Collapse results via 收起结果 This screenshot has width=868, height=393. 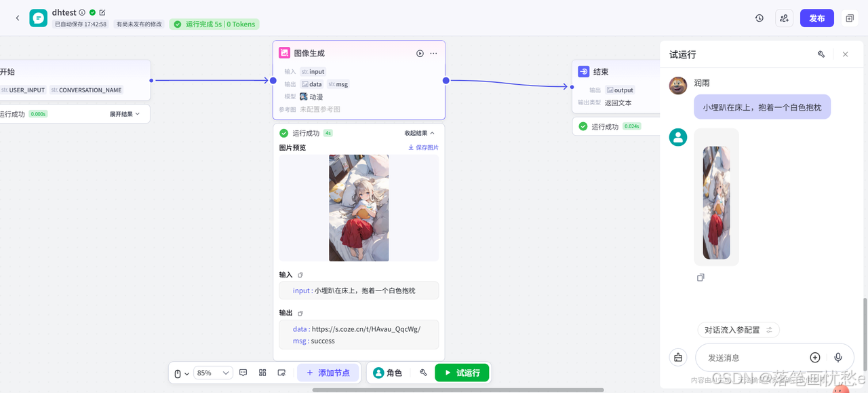coord(419,133)
